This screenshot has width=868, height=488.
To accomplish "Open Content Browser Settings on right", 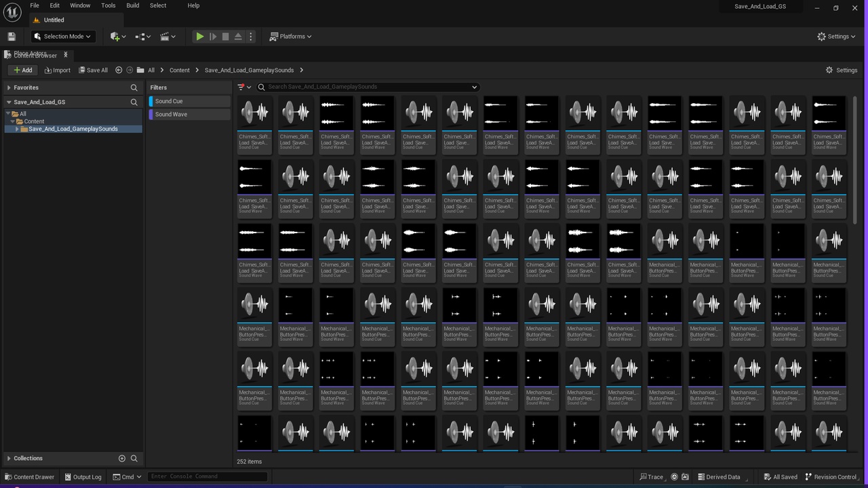I will coord(842,70).
